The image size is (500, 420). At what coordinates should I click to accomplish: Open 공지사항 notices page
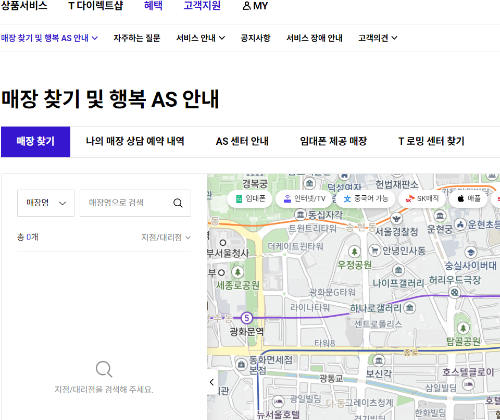pos(256,38)
